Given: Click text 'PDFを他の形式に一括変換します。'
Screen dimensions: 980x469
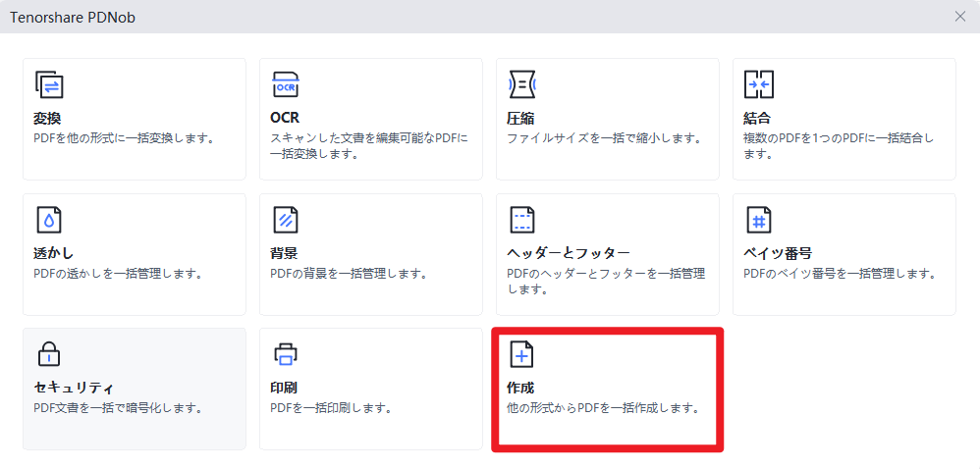Looking at the screenshot, I should tap(124, 138).
